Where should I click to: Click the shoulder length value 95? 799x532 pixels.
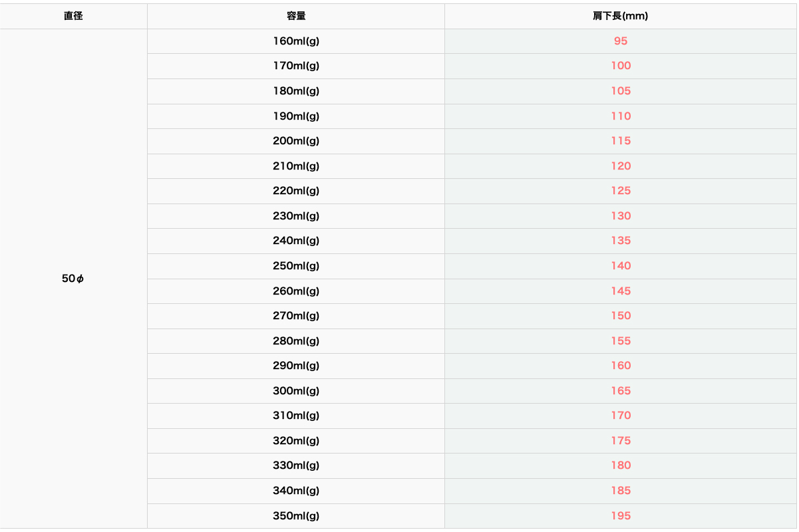pos(621,41)
